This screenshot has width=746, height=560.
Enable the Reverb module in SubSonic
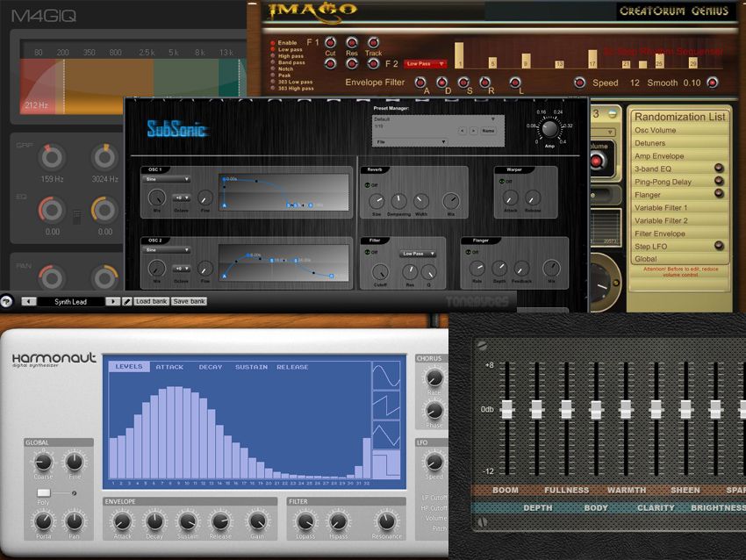369,184
